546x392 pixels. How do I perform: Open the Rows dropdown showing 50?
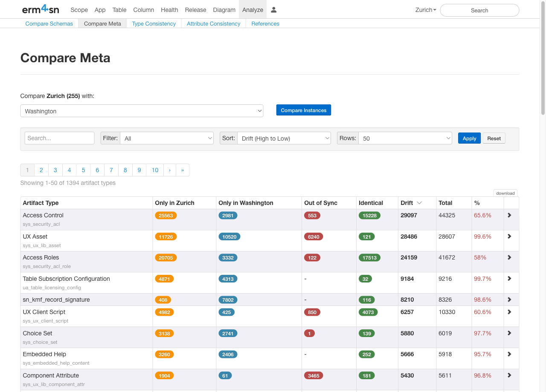405,138
